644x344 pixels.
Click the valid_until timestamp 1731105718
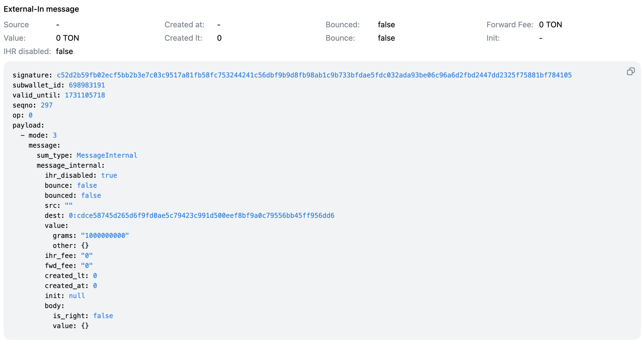point(85,95)
